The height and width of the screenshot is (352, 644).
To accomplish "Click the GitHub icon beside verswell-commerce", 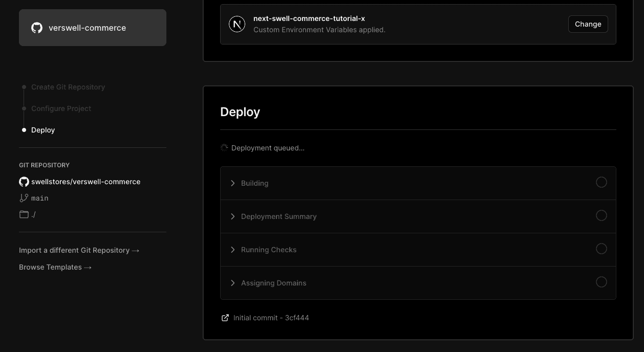I will click(x=37, y=28).
